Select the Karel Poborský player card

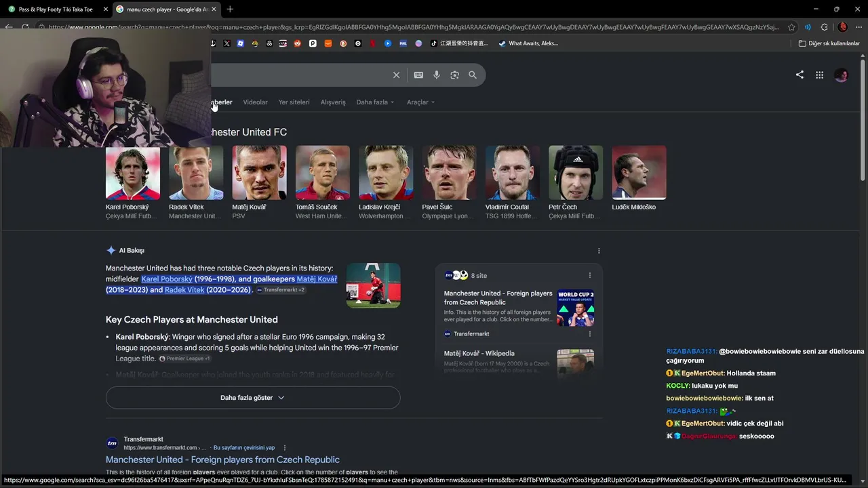pos(133,183)
